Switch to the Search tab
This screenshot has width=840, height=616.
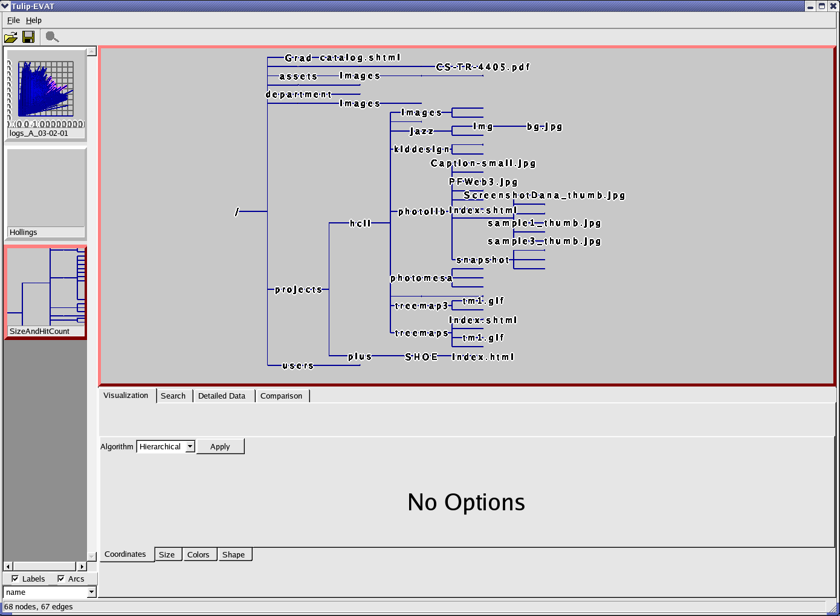point(173,396)
